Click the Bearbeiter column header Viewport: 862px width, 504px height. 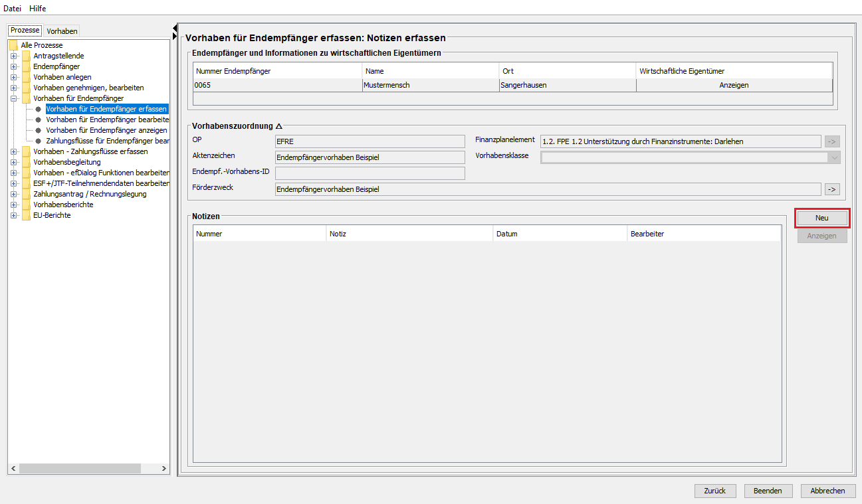704,234
